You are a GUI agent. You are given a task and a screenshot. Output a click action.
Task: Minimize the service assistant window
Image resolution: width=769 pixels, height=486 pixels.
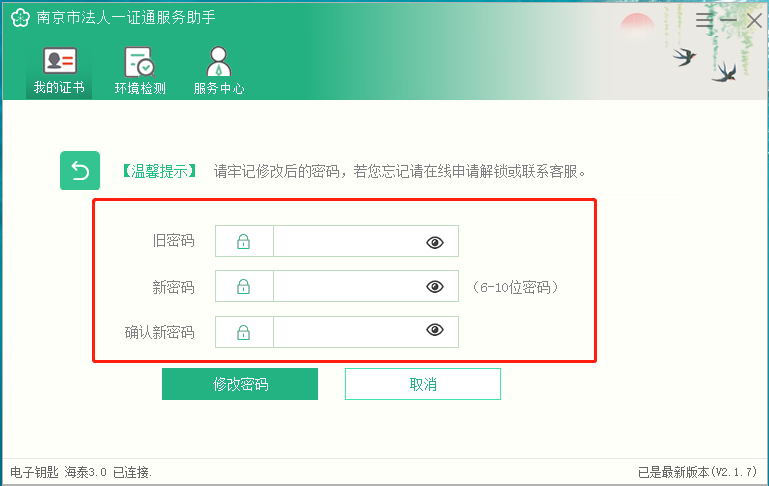[x=729, y=20]
